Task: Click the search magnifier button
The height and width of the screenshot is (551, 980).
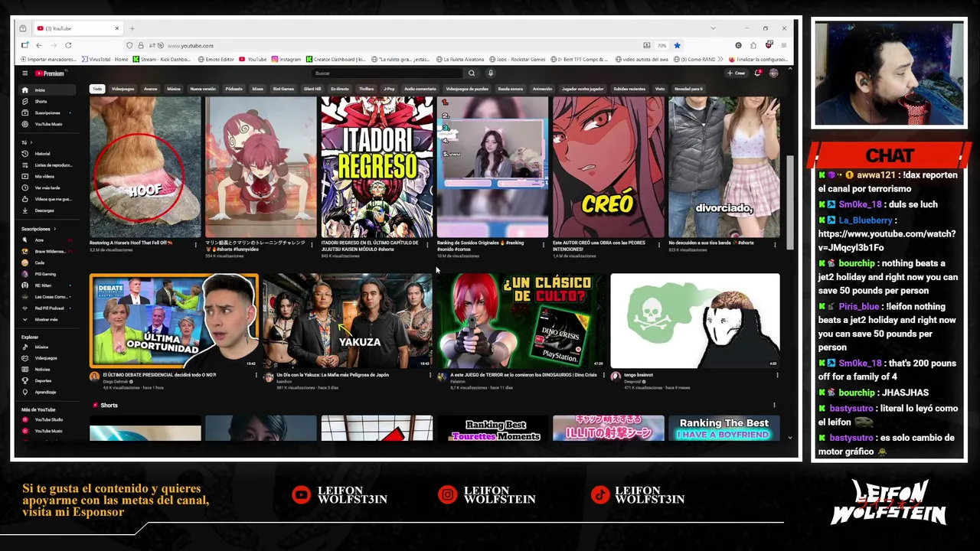Action: click(472, 73)
